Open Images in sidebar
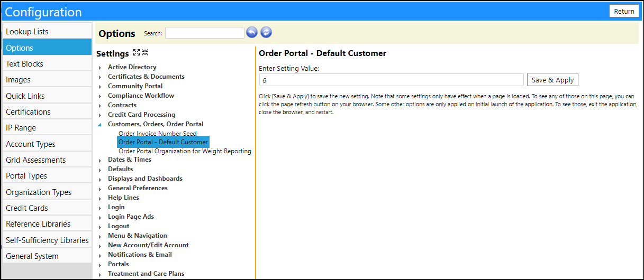This screenshot has width=644, height=280. 47,80
